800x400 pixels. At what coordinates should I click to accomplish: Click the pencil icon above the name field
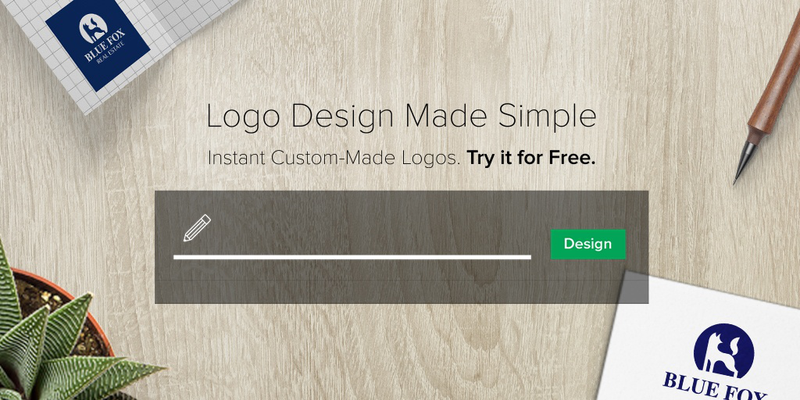(x=197, y=228)
